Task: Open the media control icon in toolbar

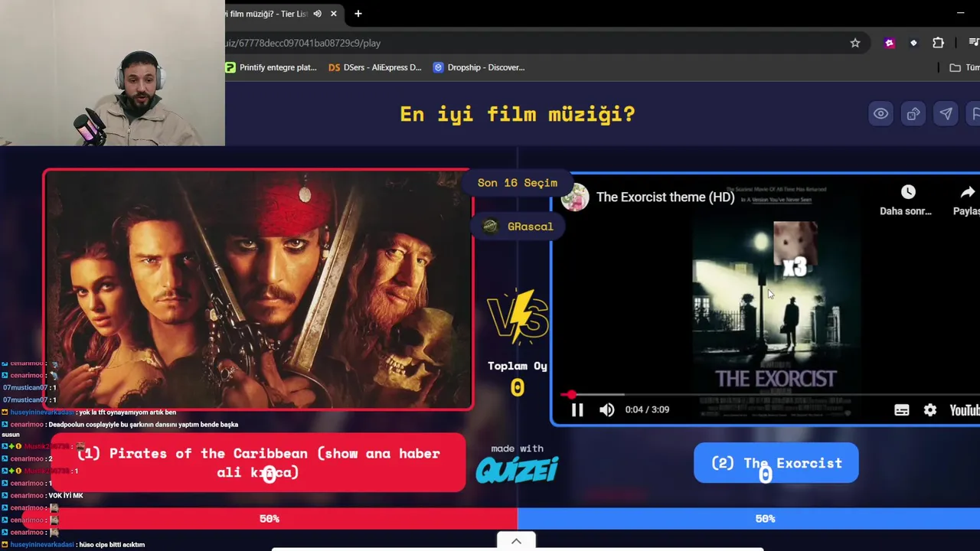Action: tap(974, 43)
